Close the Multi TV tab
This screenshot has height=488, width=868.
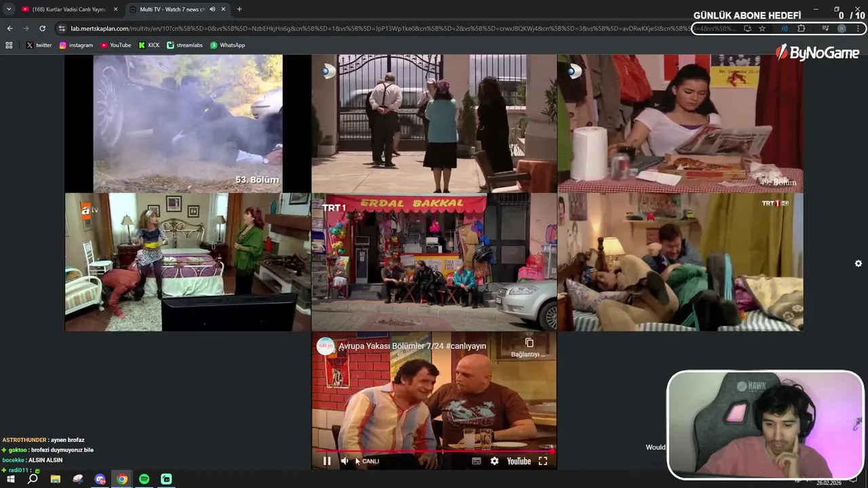tap(223, 9)
